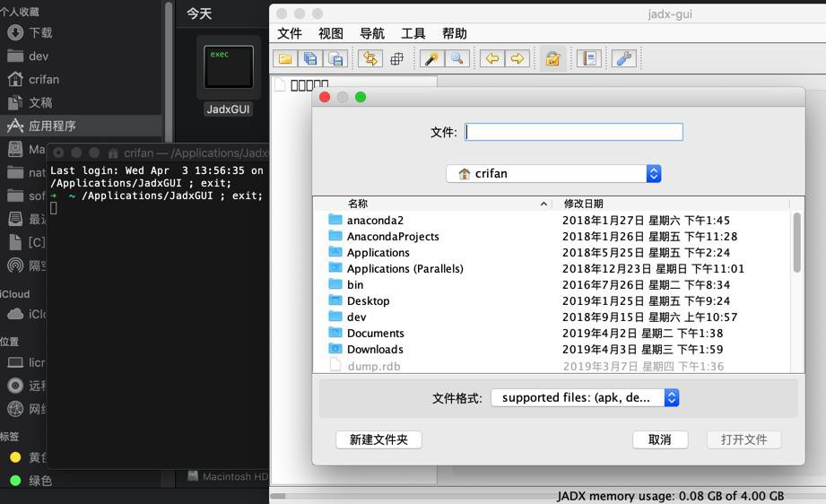This screenshot has height=504, width=826.
Task: Click the forward arrow toolbar icon
Action: coord(517,58)
